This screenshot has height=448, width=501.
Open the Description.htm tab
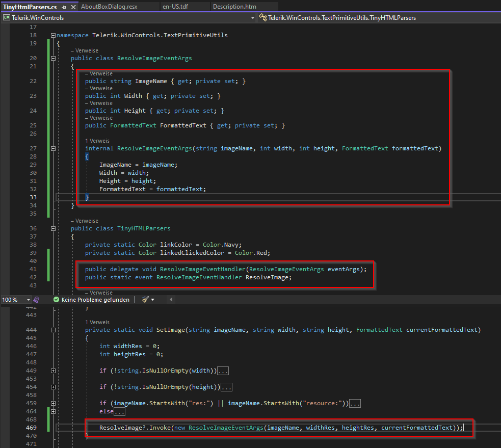234,7
